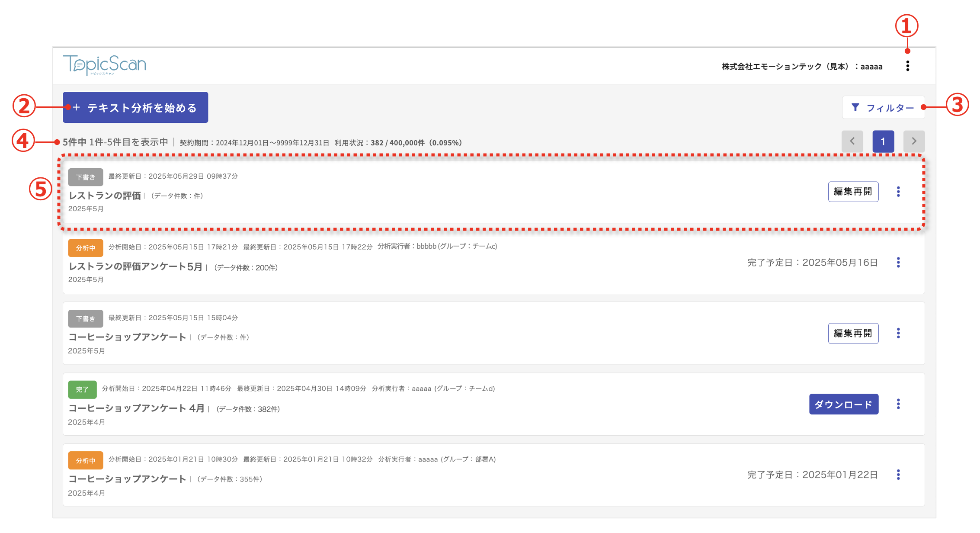This screenshot has width=980, height=533.
Task: Click the 完了 status badge
Action: (82, 389)
